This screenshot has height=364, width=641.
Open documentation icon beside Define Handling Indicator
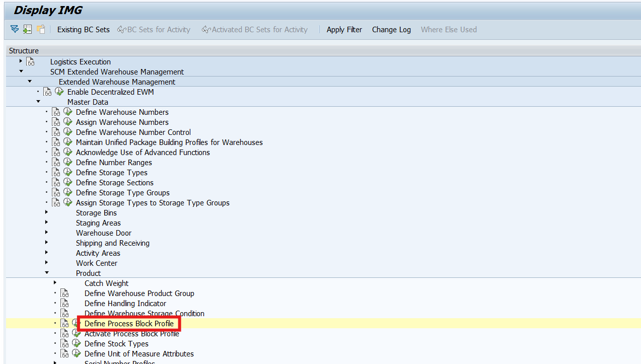point(65,303)
